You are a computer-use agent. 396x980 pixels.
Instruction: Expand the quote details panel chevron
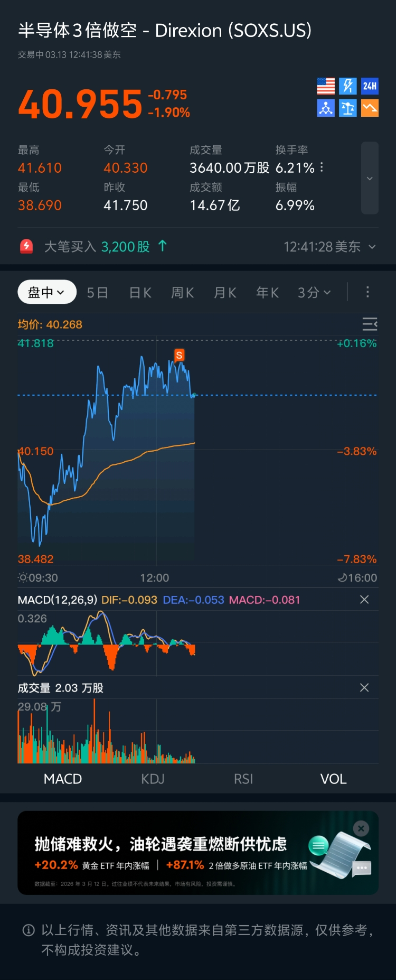(x=370, y=178)
